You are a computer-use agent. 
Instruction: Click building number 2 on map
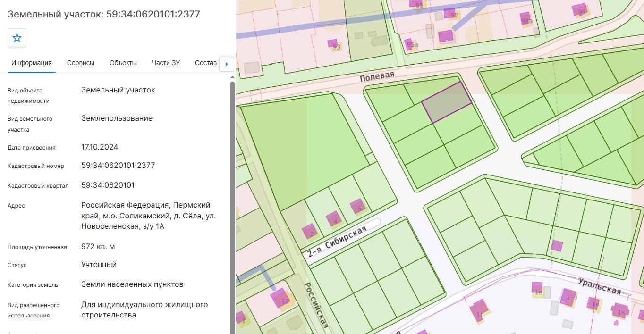click(x=309, y=231)
